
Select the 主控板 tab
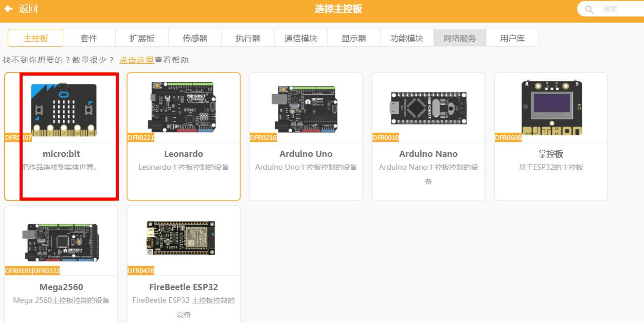pyautogui.click(x=35, y=38)
